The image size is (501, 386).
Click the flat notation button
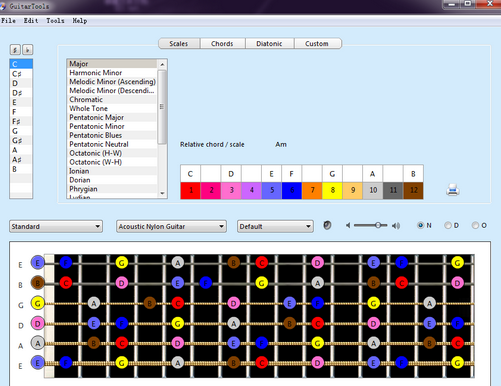coord(28,50)
